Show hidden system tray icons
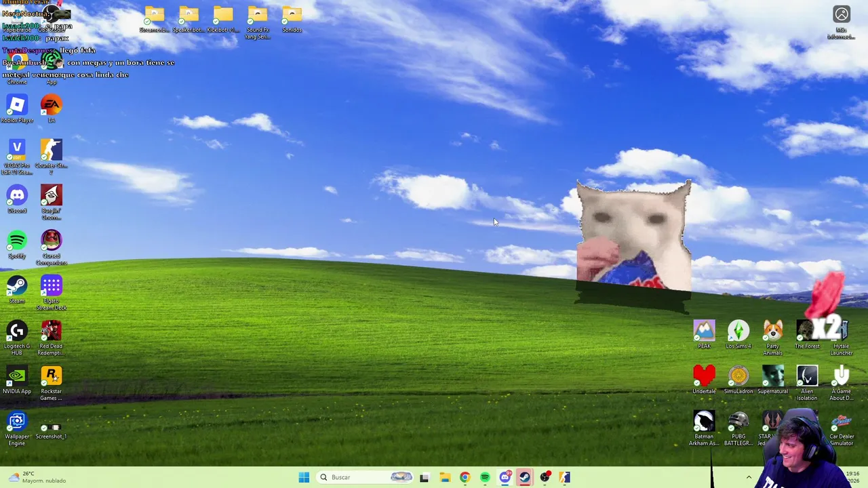 [x=749, y=477]
